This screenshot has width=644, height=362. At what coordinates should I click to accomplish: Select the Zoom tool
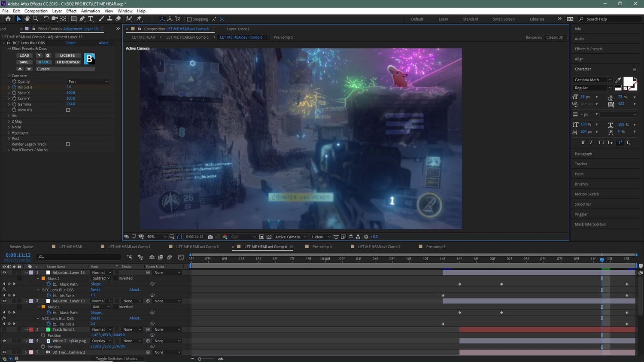point(36,19)
